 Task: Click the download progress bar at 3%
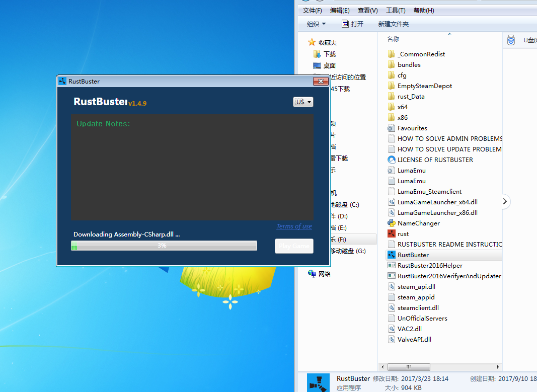(x=164, y=246)
